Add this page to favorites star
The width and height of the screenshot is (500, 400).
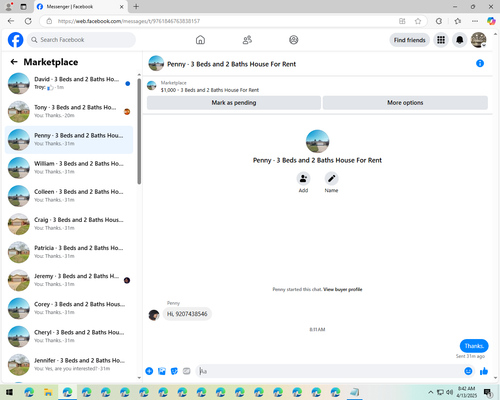click(418, 21)
